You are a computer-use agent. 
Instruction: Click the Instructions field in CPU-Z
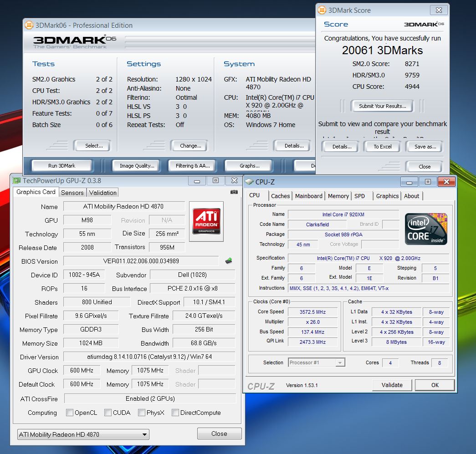click(x=368, y=288)
